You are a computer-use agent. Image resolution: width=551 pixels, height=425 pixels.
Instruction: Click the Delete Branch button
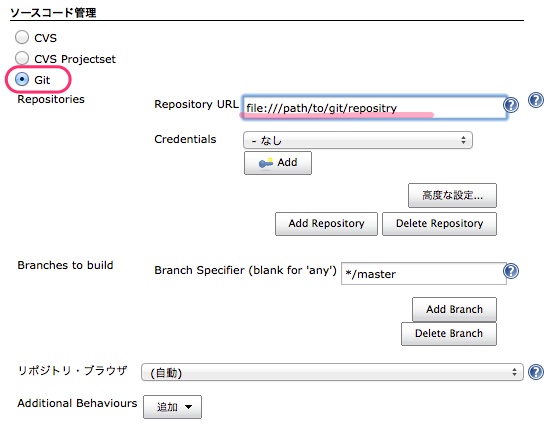449,334
